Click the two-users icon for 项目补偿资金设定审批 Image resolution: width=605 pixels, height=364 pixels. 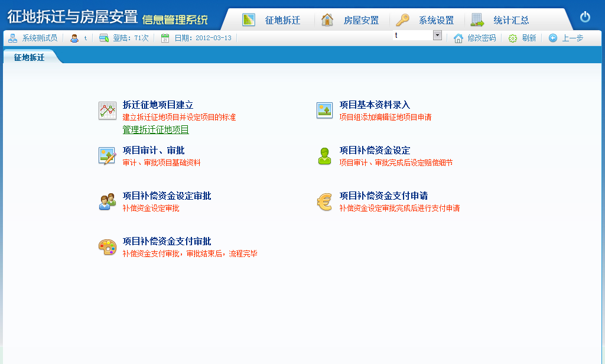(108, 201)
